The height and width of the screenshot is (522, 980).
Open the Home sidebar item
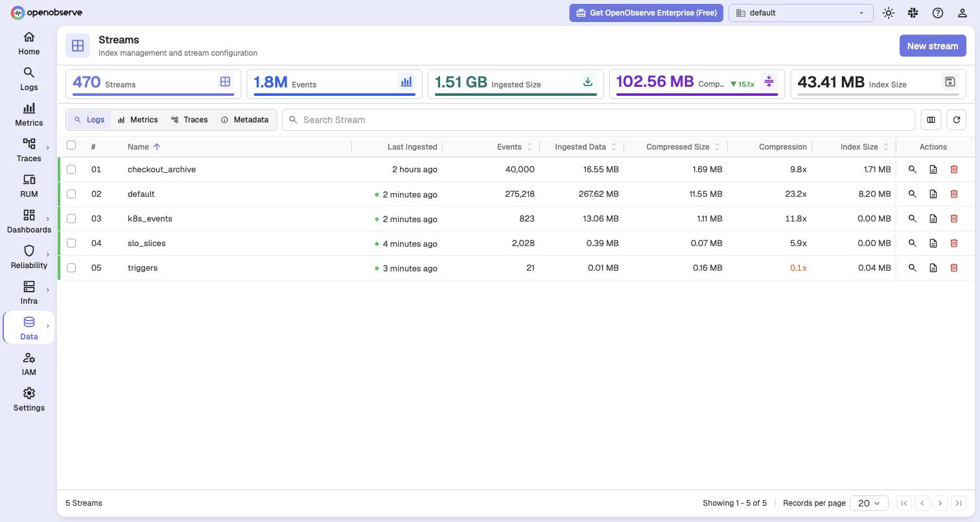click(x=29, y=43)
